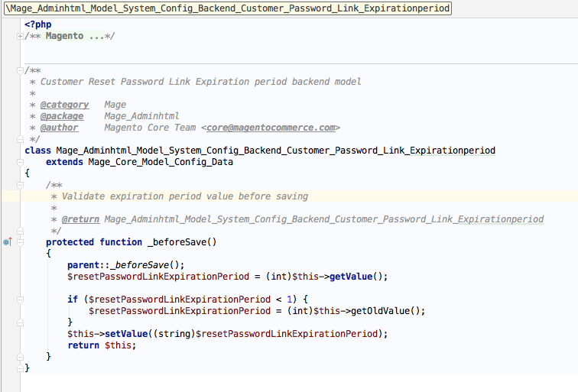The height and width of the screenshot is (392, 578).
Task: Click fold end marker at class final closing brace
Action: click(x=20, y=368)
